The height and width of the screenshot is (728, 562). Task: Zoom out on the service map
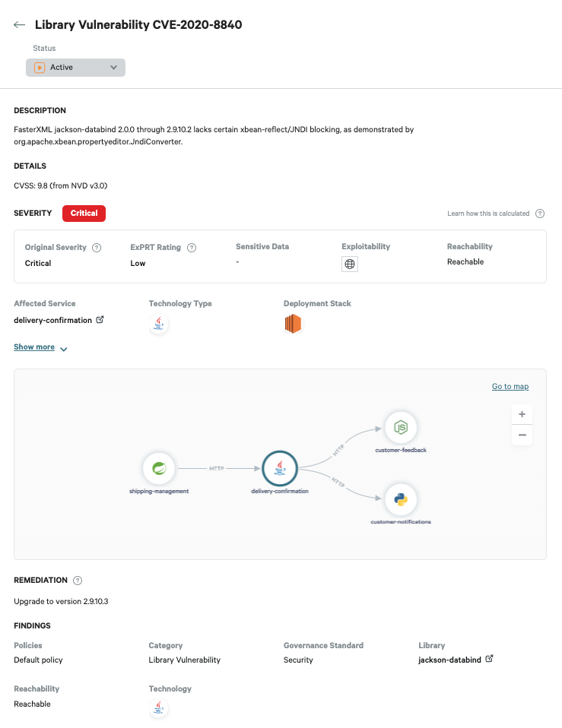[x=522, y=435]
